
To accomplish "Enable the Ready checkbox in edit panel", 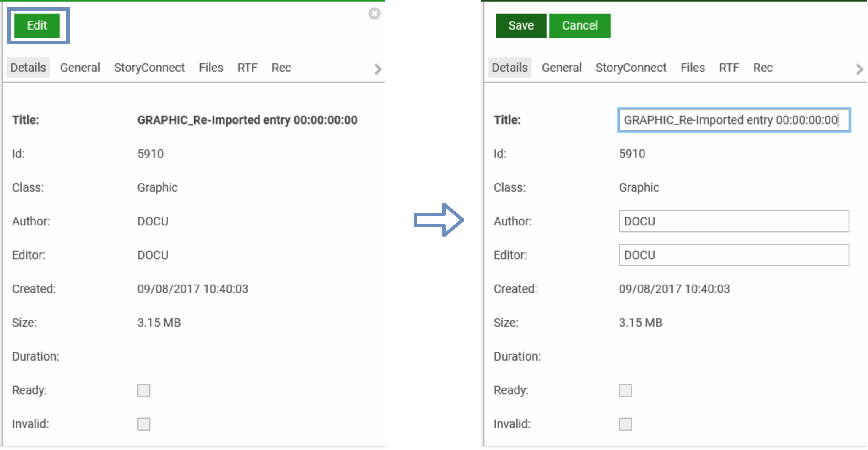I will pyautogui.click(x=625, y=390).
